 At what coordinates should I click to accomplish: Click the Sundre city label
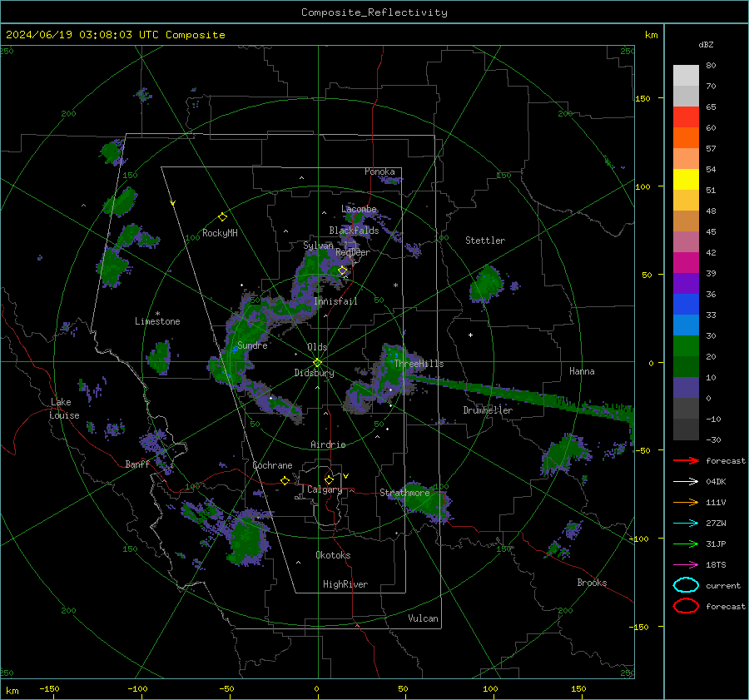pyautogui.click(x=252, y=345)
